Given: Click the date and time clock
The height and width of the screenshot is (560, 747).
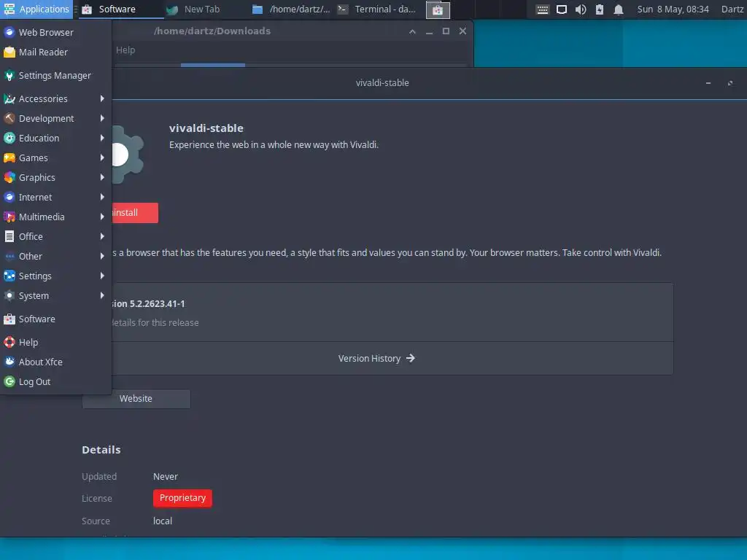Looking at the screenshot, I should coord(673,9).
